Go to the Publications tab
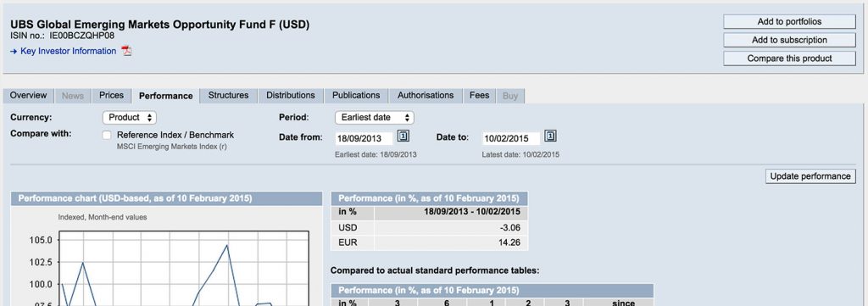 (356, 95)
